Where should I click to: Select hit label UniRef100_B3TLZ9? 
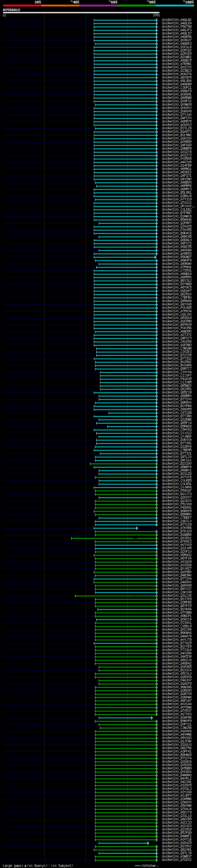click(177, 128)
